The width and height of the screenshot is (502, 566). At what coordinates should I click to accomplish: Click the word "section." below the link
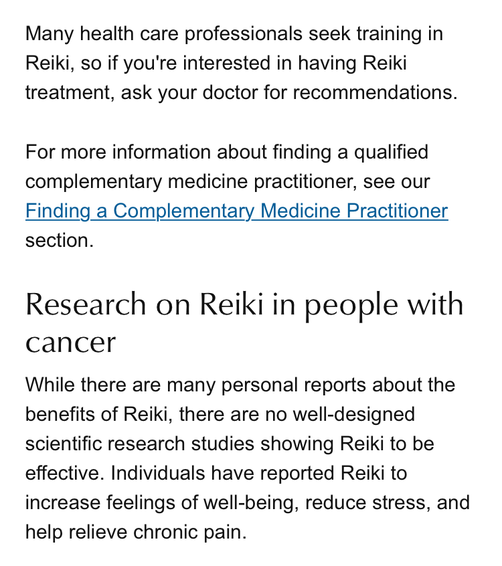pyautogui.click(x=59, y=240)
